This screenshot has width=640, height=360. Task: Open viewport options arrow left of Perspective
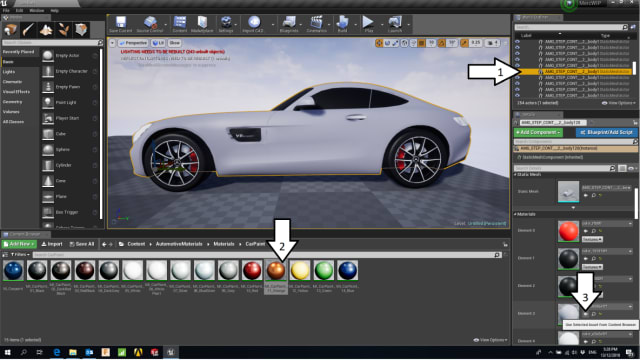coord(112,43)
